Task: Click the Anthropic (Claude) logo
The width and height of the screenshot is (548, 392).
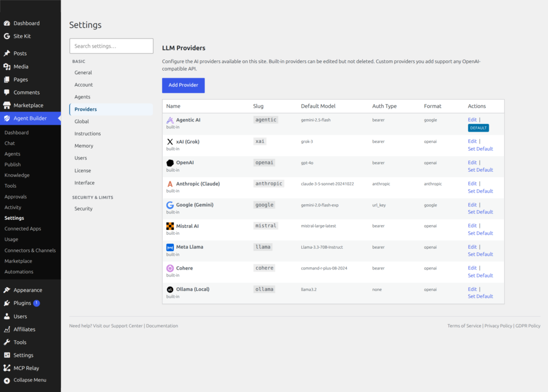Action: point(170,184)
